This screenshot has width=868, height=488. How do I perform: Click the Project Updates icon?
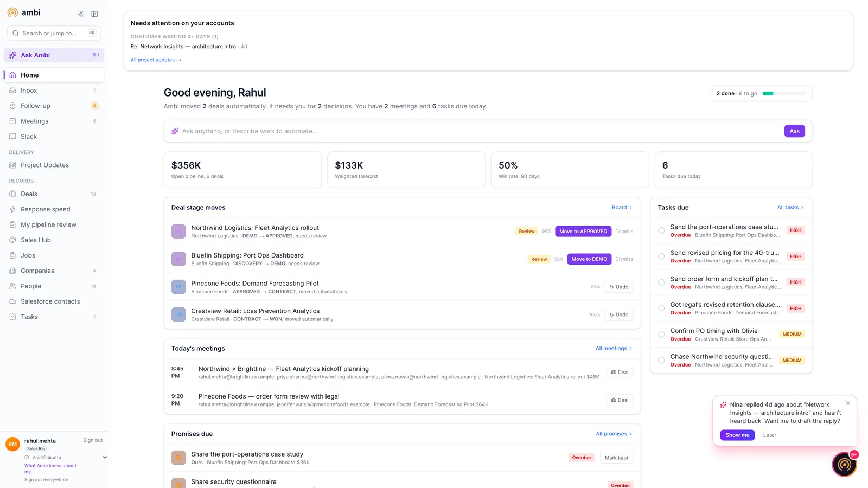tap(13, 165)
